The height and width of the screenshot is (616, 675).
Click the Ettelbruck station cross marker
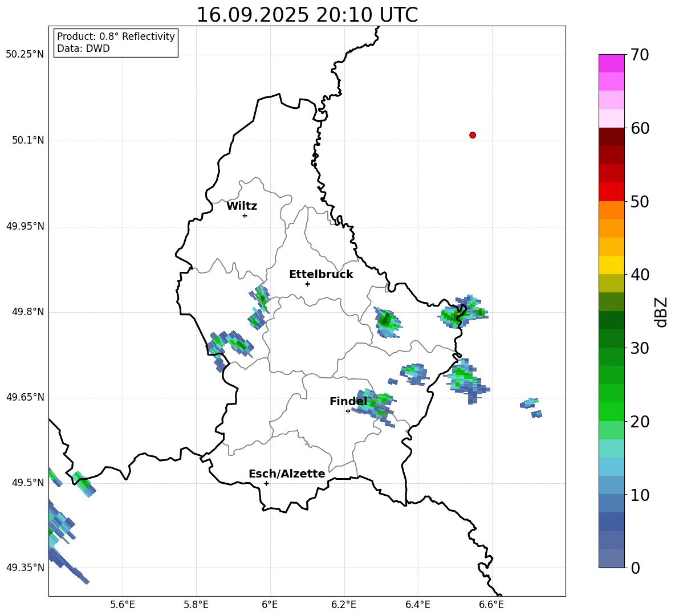pos(307,284)
